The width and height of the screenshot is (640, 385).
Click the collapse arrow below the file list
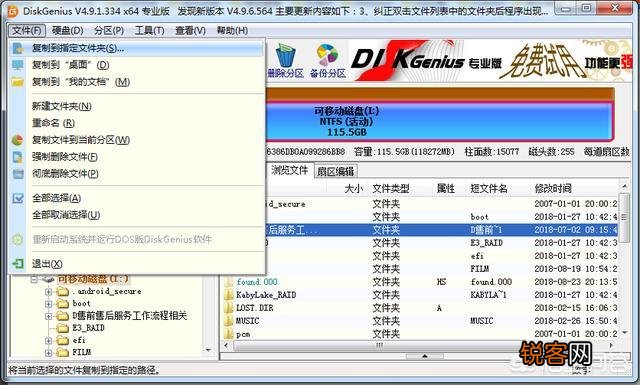point(424,356)
